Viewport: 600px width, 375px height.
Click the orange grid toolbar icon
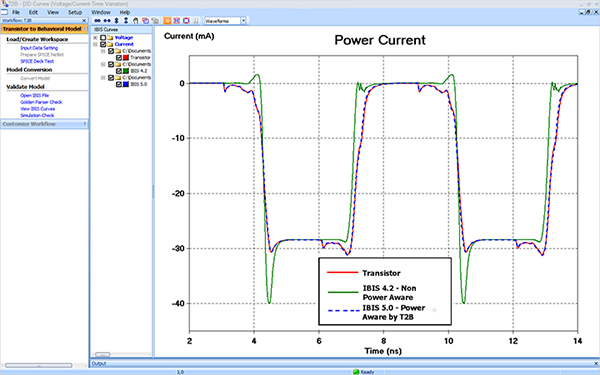pyautogui.click(x=167, y=21)
